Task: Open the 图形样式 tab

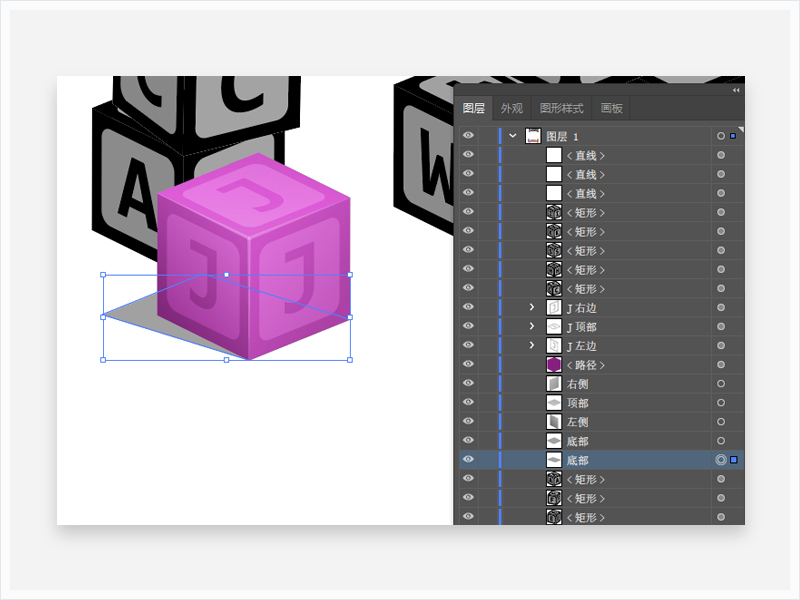Action: pos(560,108)
